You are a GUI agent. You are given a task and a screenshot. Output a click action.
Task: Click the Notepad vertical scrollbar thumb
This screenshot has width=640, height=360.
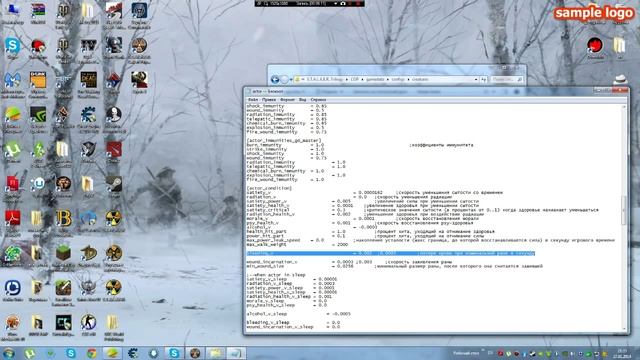[x=624, y=210]
